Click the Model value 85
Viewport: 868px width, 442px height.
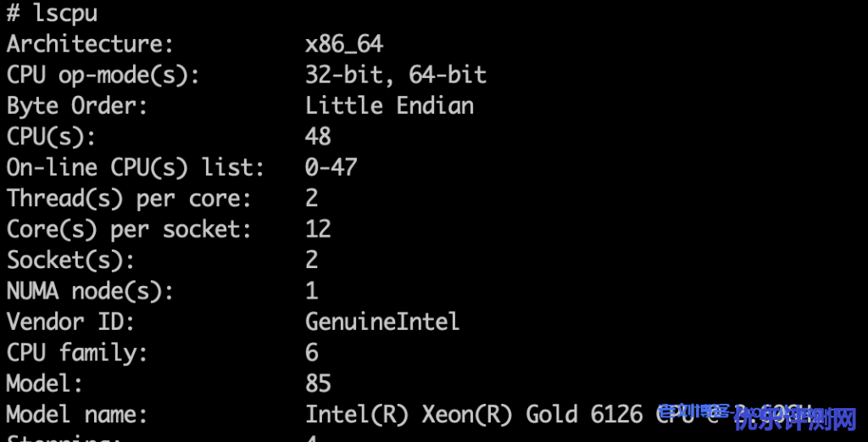tap(318, 383)
